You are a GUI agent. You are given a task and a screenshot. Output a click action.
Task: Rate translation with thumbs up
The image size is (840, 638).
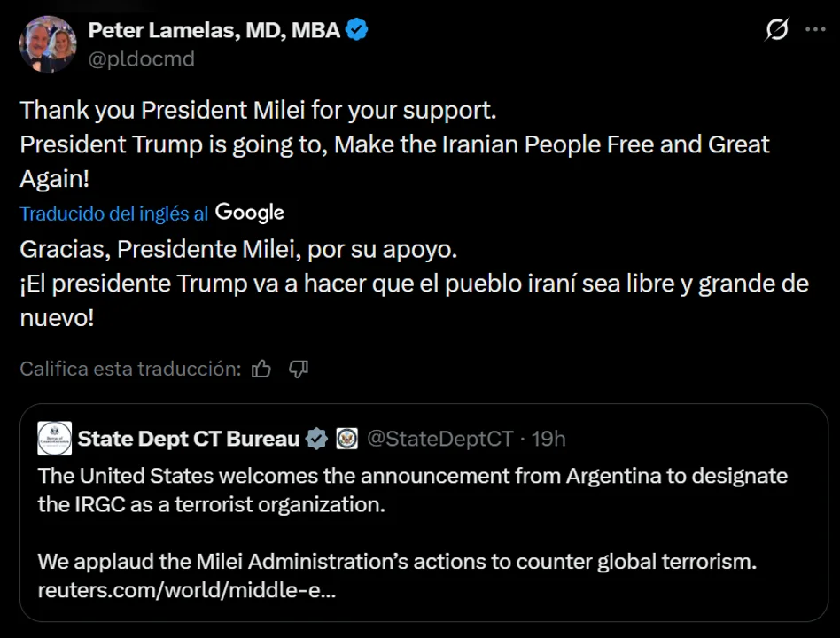pos(261,369)
